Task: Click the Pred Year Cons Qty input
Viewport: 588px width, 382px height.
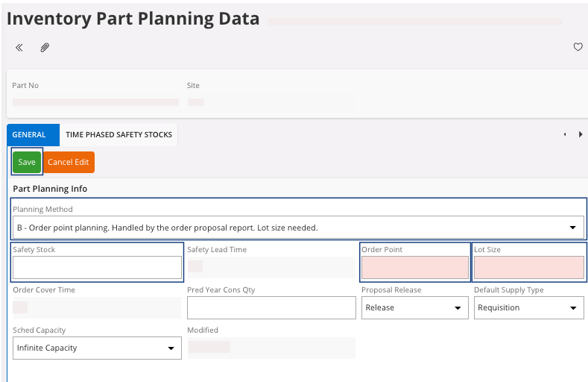Action: pyautogui.click(x=271, y=307)
